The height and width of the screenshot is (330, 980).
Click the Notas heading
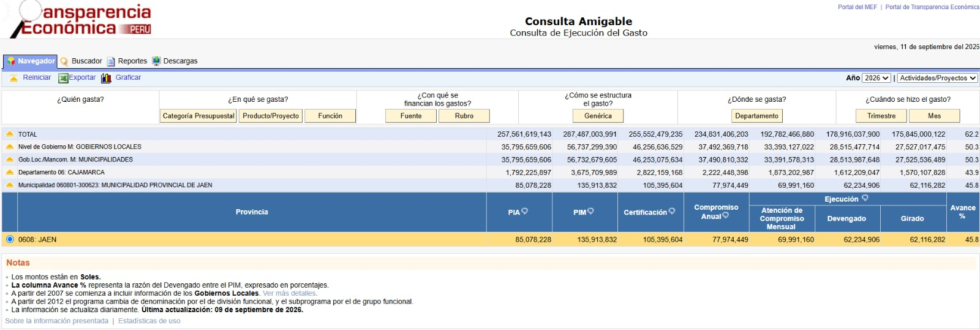pyautogui.click(x=18, y=263)
